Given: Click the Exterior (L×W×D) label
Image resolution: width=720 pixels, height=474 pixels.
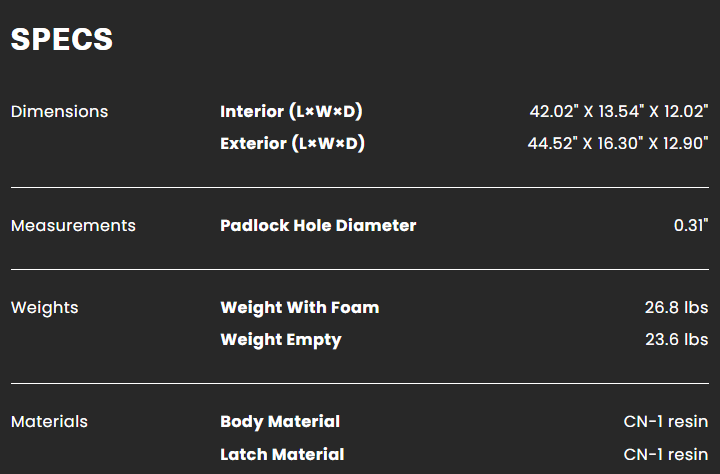Looking at the screenshot, I should [x=292, y=143].
